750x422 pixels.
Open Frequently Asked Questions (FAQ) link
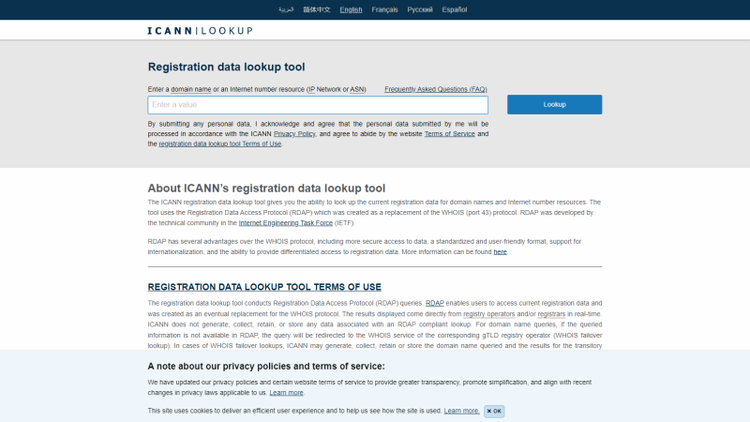coord(436,89)
